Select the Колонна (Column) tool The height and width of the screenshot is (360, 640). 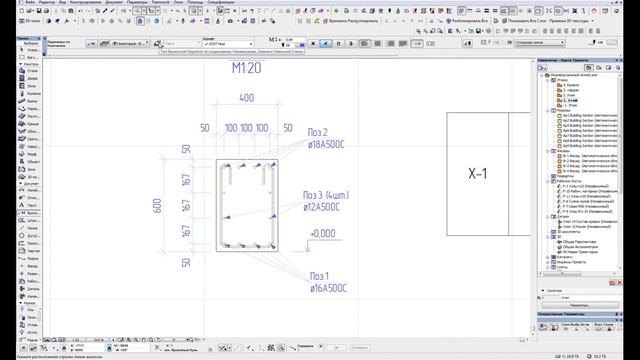[29, 93]
